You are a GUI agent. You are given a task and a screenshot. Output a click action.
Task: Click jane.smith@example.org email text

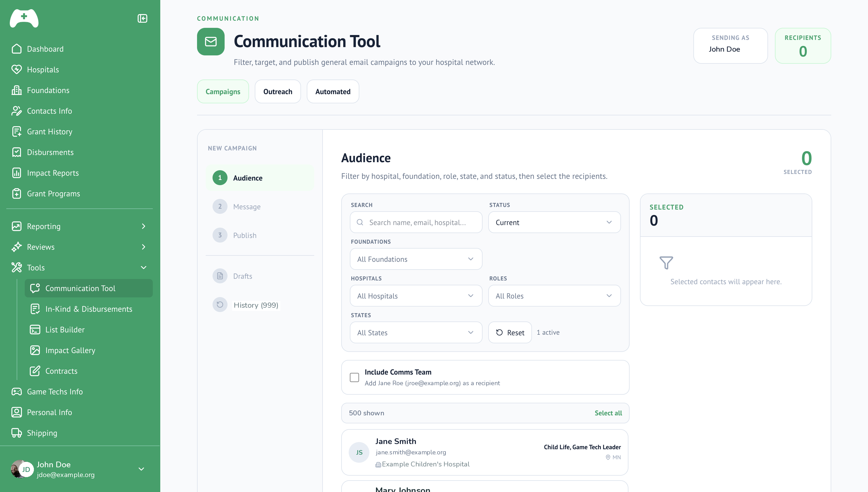(x=410, y=452)
